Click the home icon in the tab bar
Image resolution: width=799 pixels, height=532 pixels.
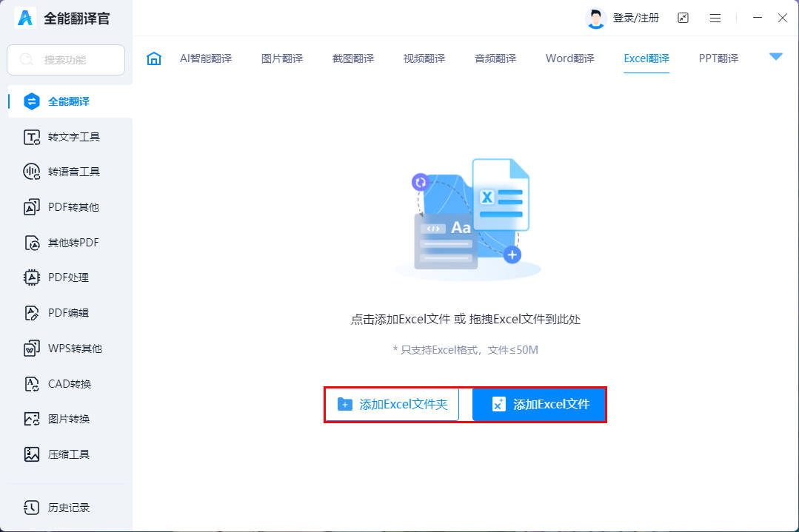154,58
